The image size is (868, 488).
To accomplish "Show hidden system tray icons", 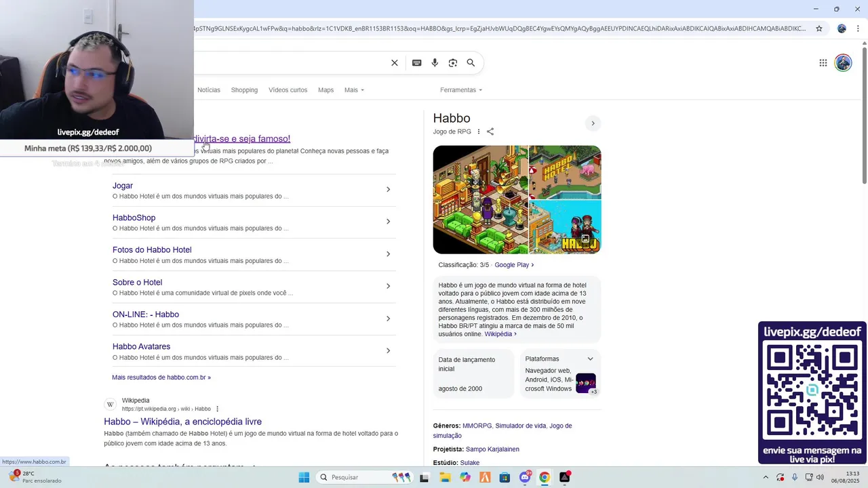I will click(x=766, y=477).
